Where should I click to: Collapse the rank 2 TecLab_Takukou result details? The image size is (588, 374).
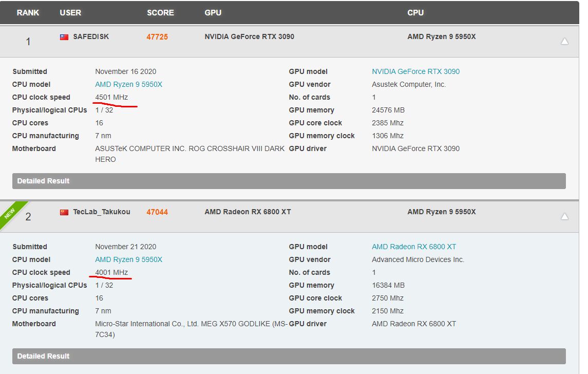pyautogui.click(x=564, y=216)
